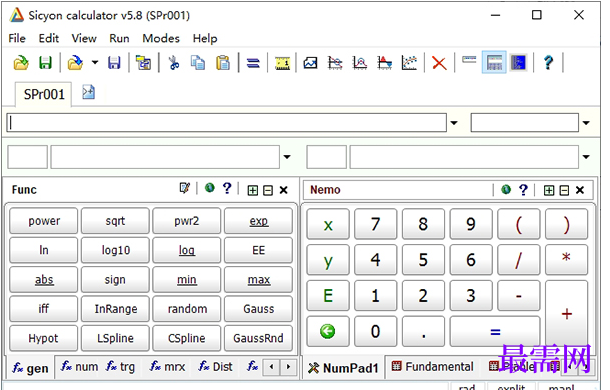
Task: Switch to the Fundamental tab
Action: coord(433,366)
